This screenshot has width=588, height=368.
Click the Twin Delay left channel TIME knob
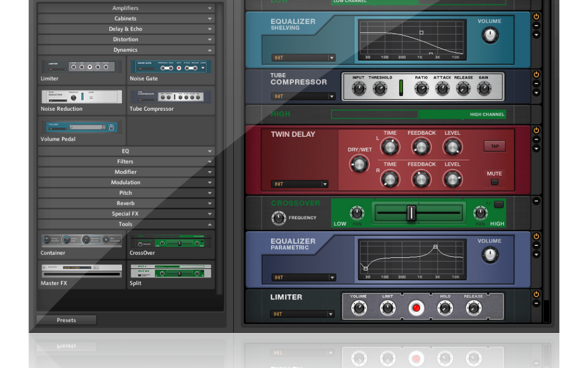tap(390, 147)
